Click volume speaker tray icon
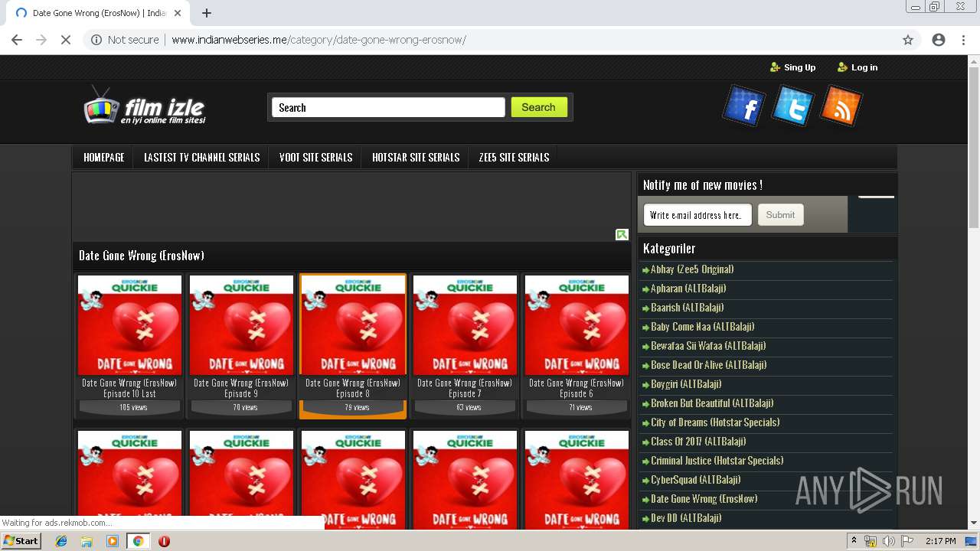The image size is (980, 551). [x=888, y=541]
